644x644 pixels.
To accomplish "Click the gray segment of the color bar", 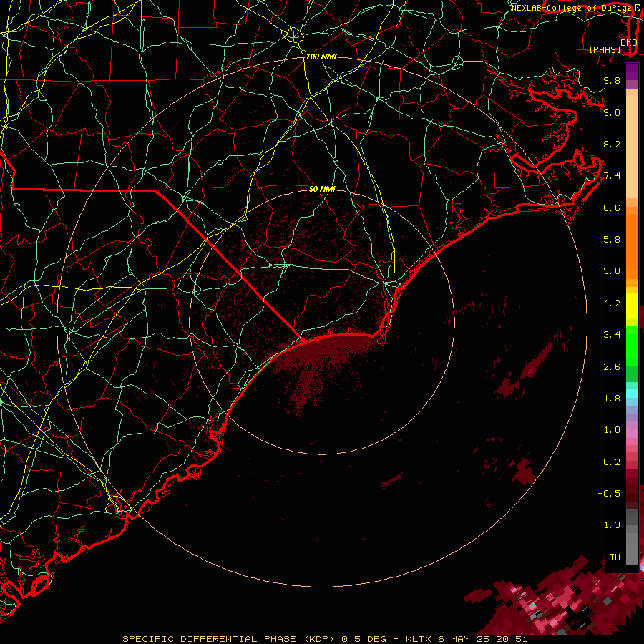I will click(632, 536).
